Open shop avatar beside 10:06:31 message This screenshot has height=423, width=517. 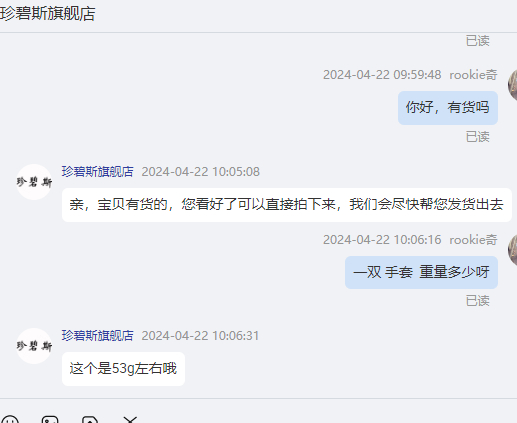(34, 346)
